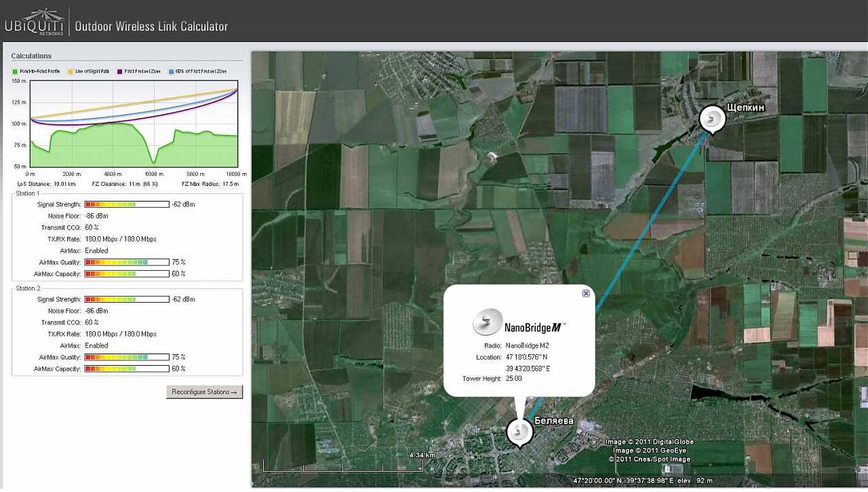Click Station 2 AirMax Capacity bar
Screen dimensions: 868x492
126,369
